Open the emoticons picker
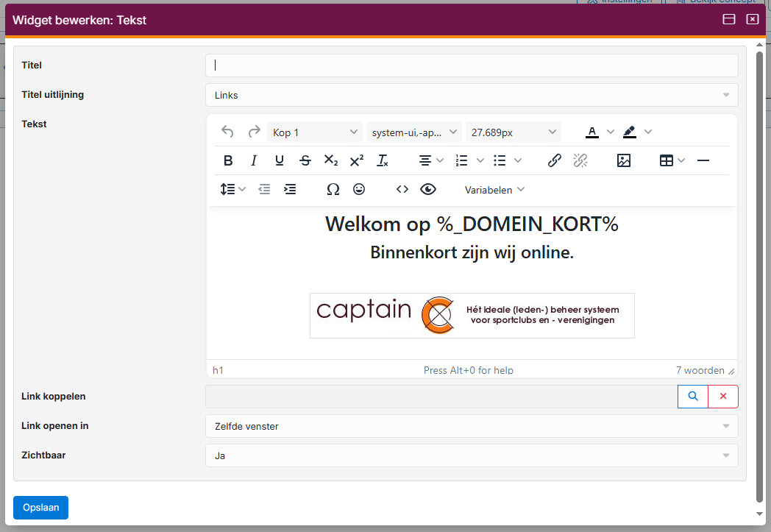 358,189
